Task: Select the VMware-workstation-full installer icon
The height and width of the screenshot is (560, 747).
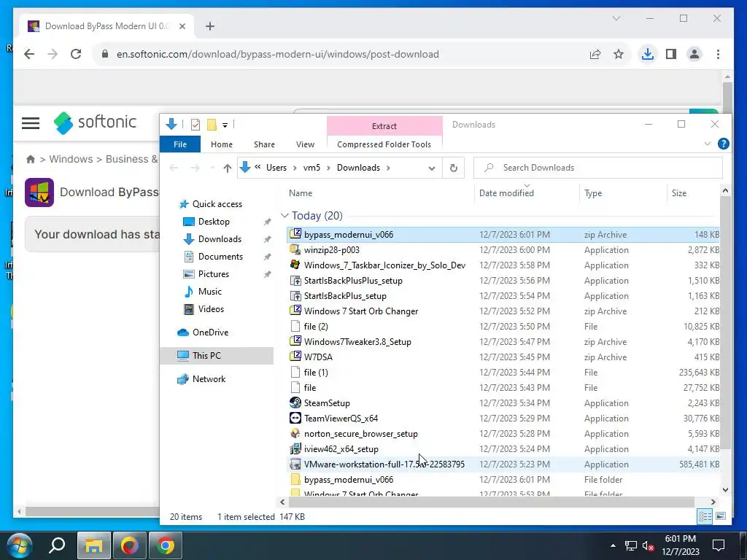Action: pyautogui.click(x=295, y=464)
